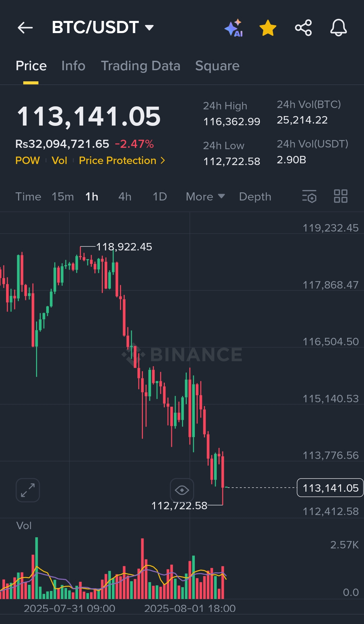Open chart indicator settings icon
This screenshot has height=624, width=364.
(309, 196)
